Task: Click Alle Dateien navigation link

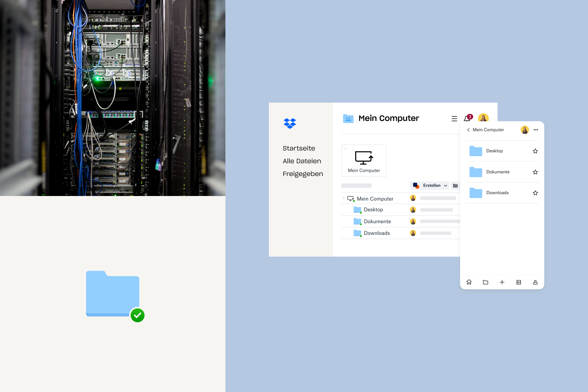Action: point(302,160)
